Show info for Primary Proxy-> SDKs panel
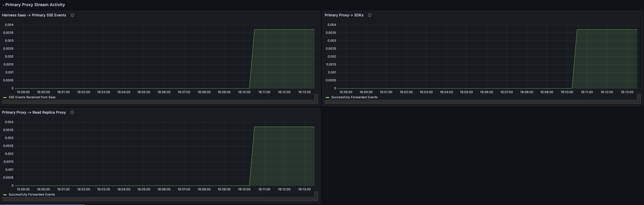The height and width of the screenshot is (205, 644). tap(370, 15)
